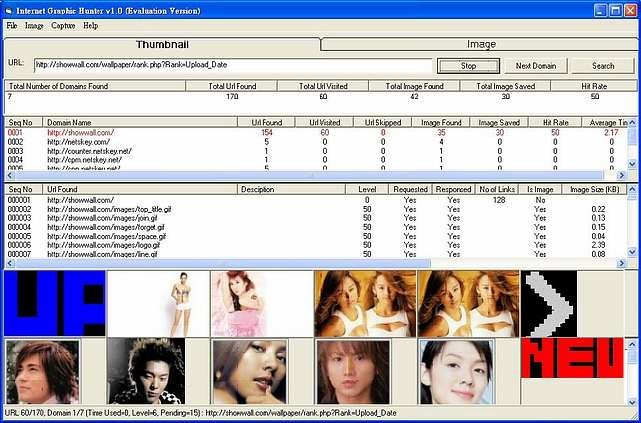
Task: Click the Desciption column header
Action: [x=291, y=189]
